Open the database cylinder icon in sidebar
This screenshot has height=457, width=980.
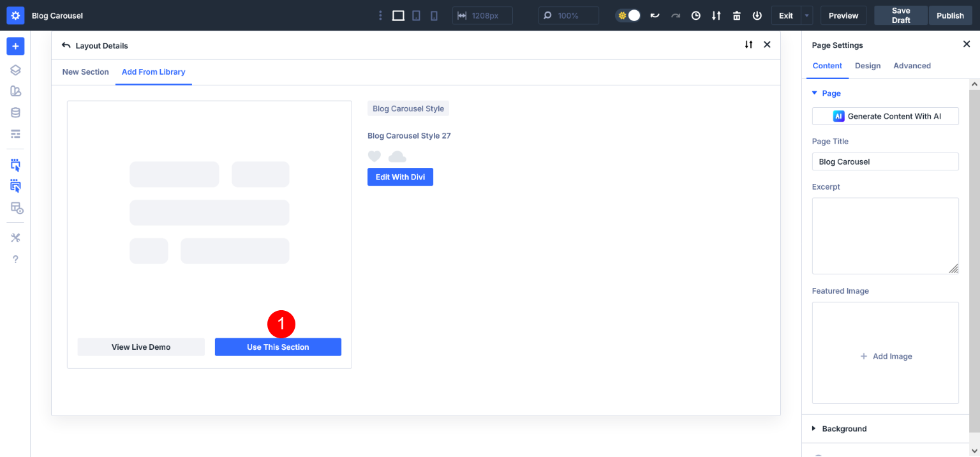point(15,112)
